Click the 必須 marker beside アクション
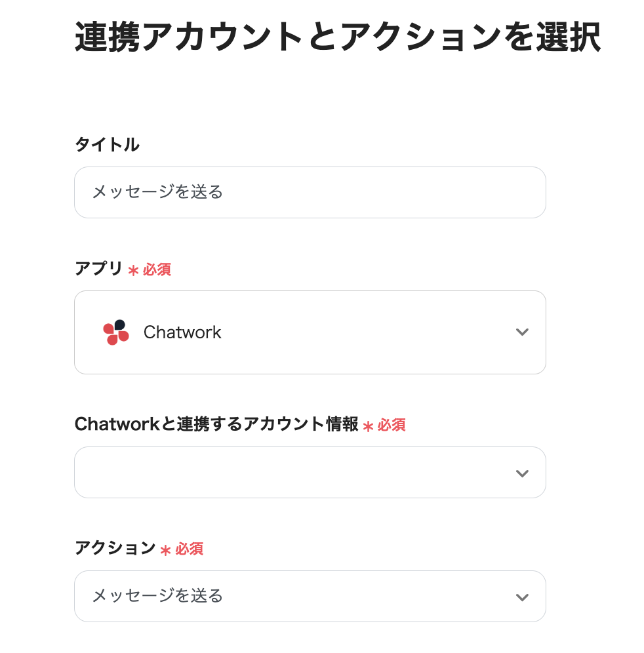Viewport: 644px width, 653px height. (189, 549)
